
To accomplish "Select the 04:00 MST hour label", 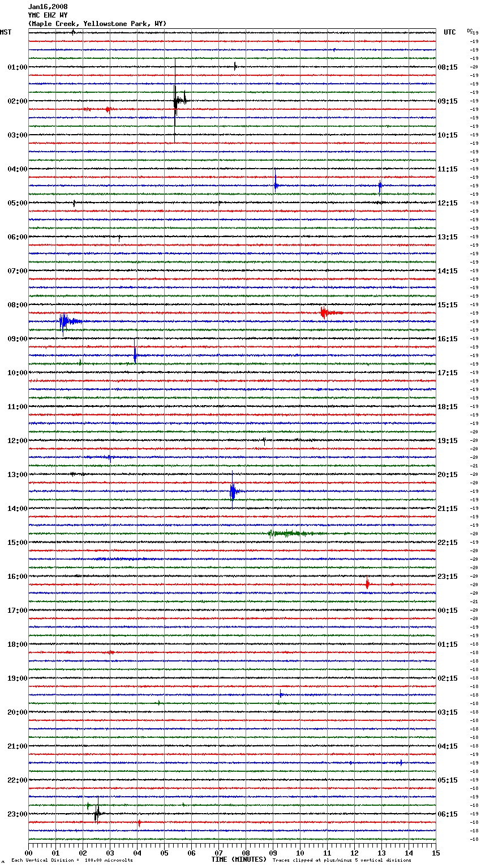I will tap(17, 169).
